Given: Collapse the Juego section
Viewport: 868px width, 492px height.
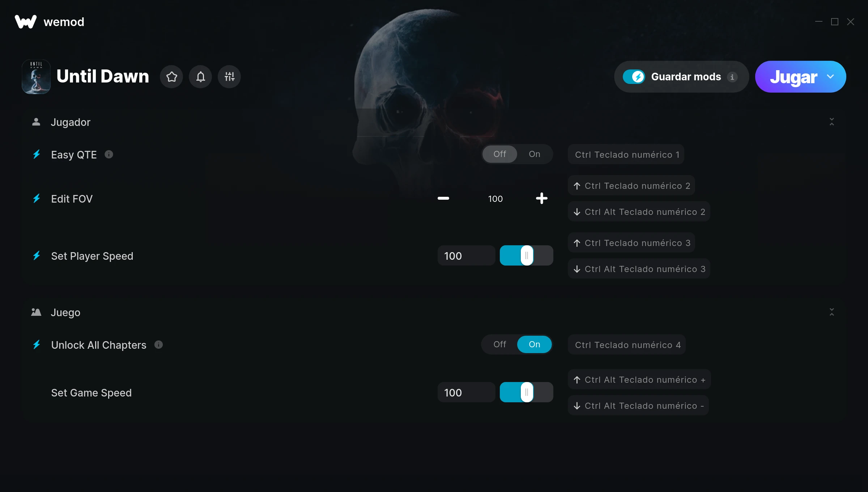Looking at the screenshot, I should point(832,312).
